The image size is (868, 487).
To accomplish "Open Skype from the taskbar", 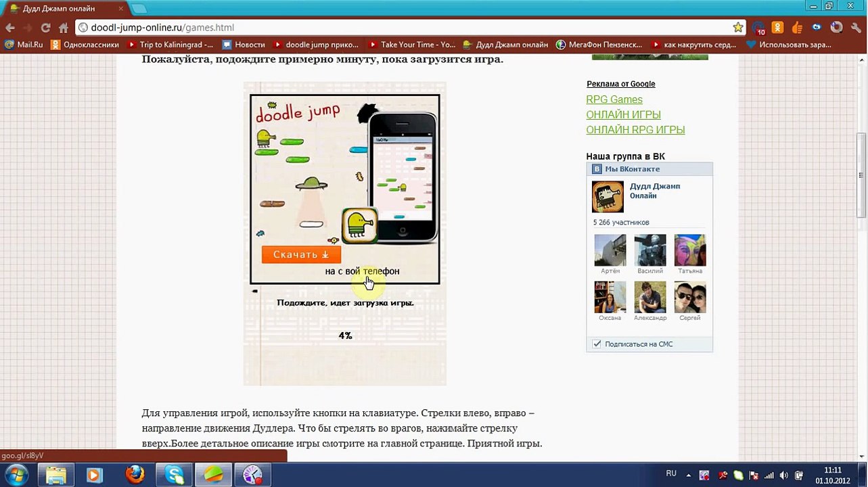I will [175, 475].
